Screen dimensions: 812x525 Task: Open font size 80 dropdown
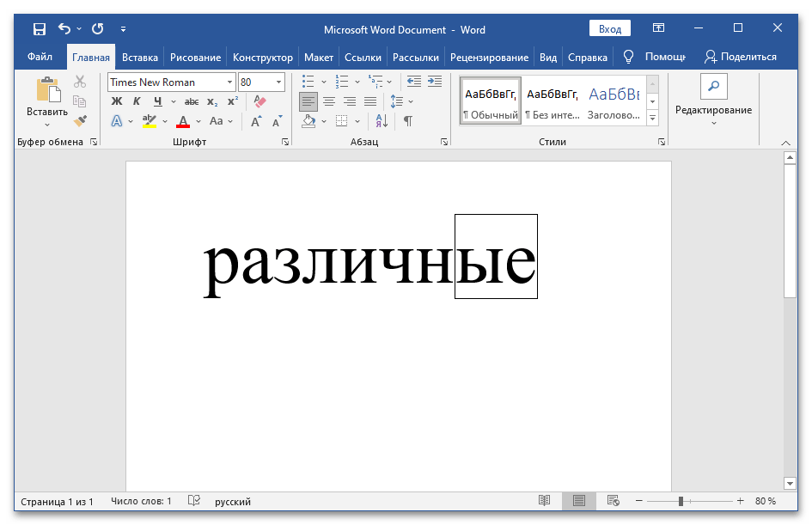(278, 82)
